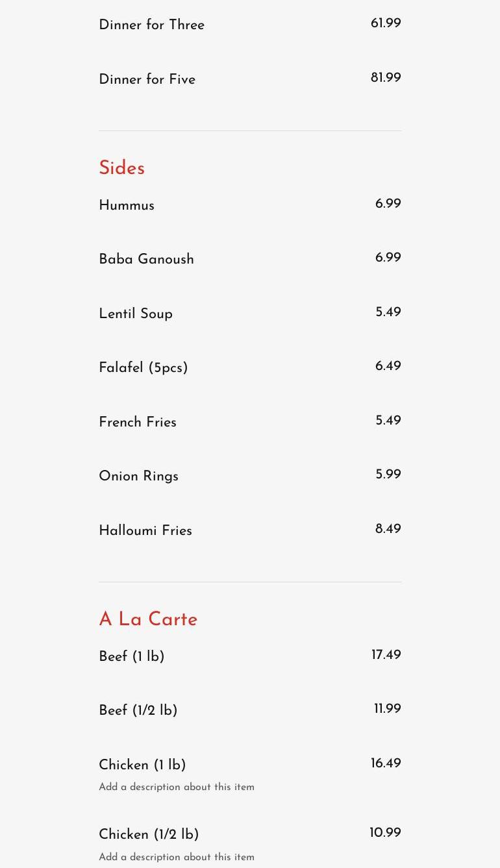Click the Chicken (1 lb) item
The image size is (500, 868).
click(x=142, y=765)
